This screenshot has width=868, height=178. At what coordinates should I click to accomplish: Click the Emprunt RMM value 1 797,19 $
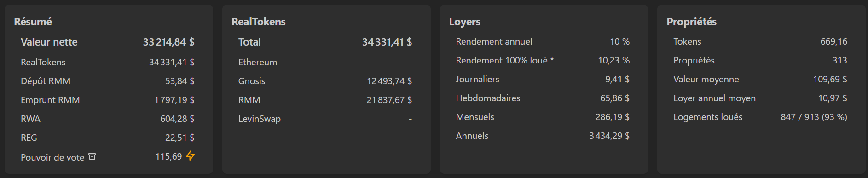(174, 100)
